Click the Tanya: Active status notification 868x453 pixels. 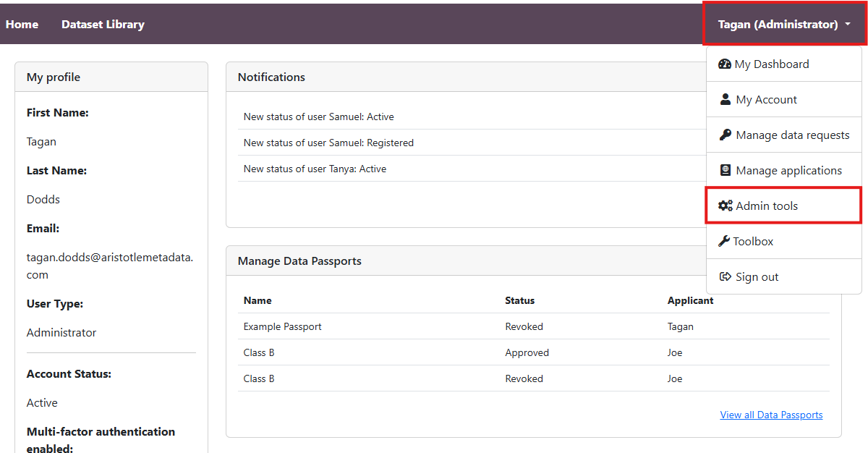[x=315, y=169]
